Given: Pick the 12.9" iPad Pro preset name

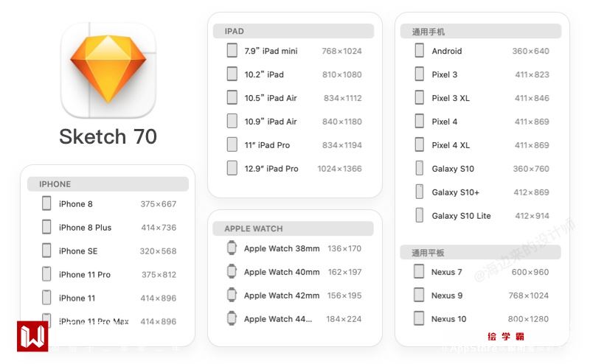Looking at the screenshot, I should coord(271,169).
